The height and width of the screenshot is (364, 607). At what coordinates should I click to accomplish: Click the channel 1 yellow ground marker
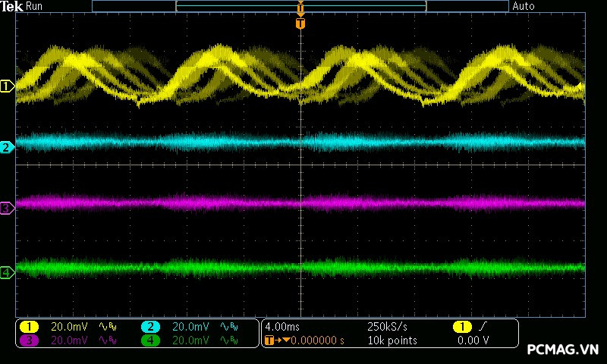(x=8, y=86)
